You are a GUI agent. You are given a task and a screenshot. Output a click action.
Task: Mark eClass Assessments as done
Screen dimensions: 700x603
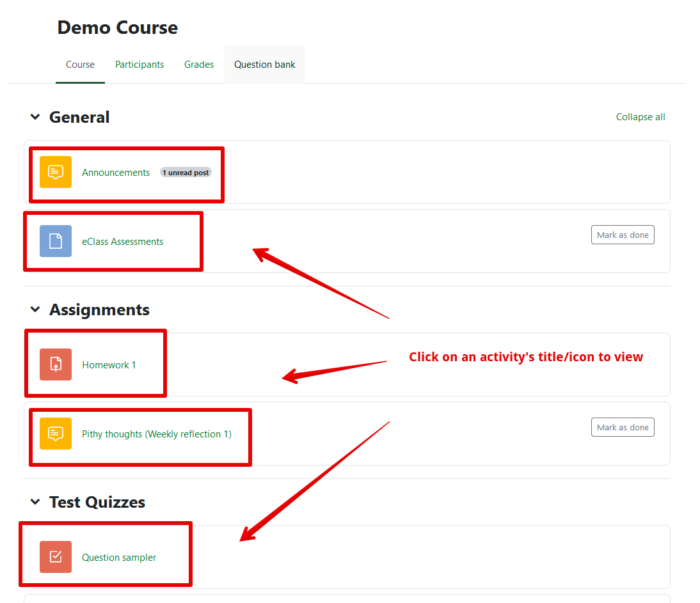coord(622,235)
